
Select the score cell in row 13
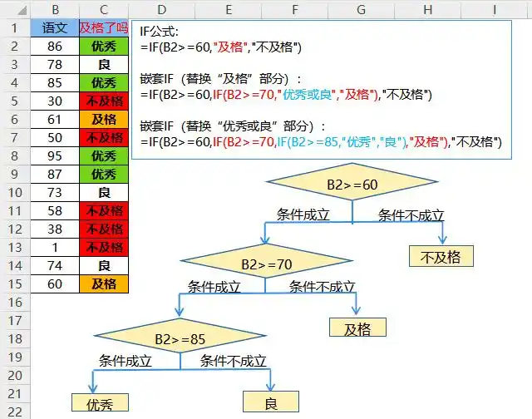tap(55, 248)
